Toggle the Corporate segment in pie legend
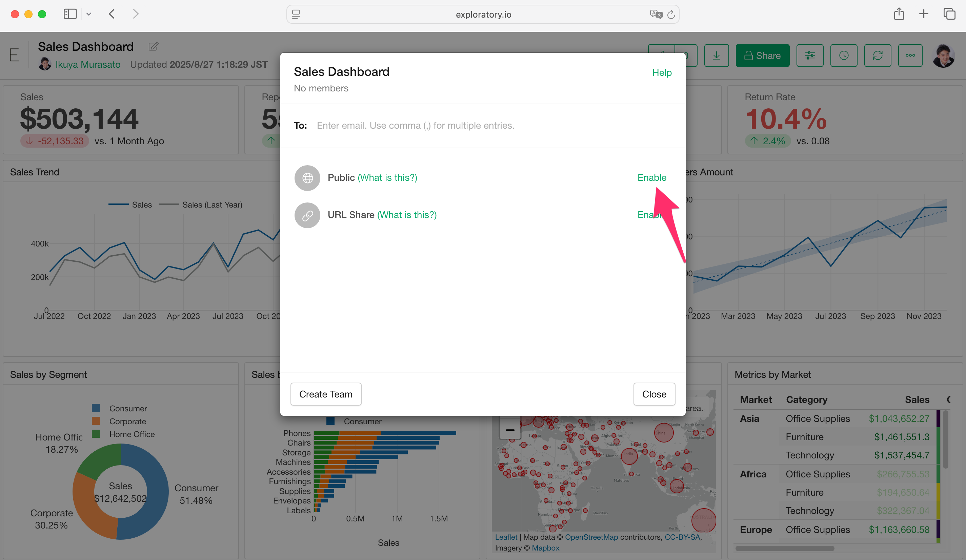This screenshot has width=966, height=560. pos(127,421)
